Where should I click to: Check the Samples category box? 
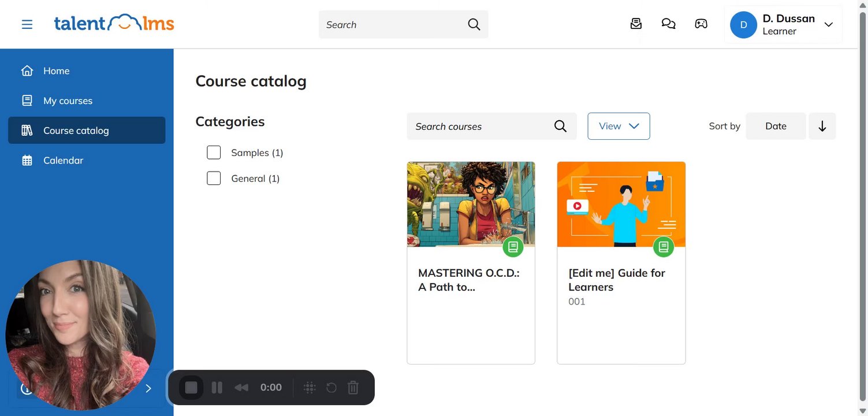point(214,153)
